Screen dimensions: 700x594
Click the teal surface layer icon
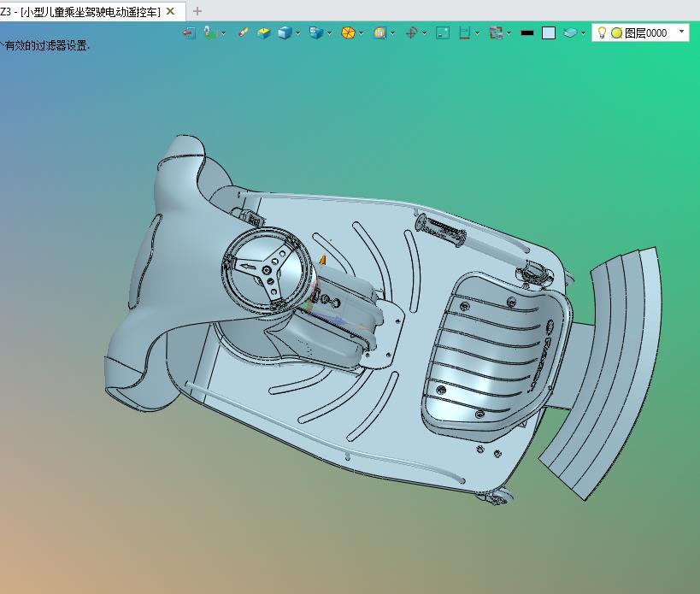click(x=569, y=33)
